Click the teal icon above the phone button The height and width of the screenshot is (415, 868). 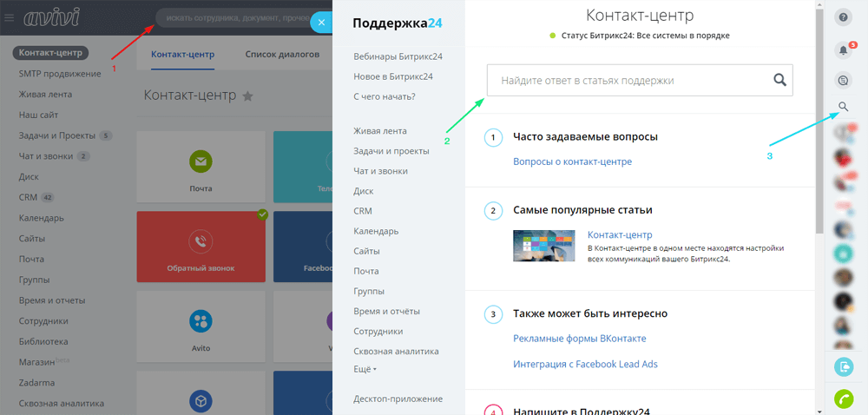[x=843, y=367]
